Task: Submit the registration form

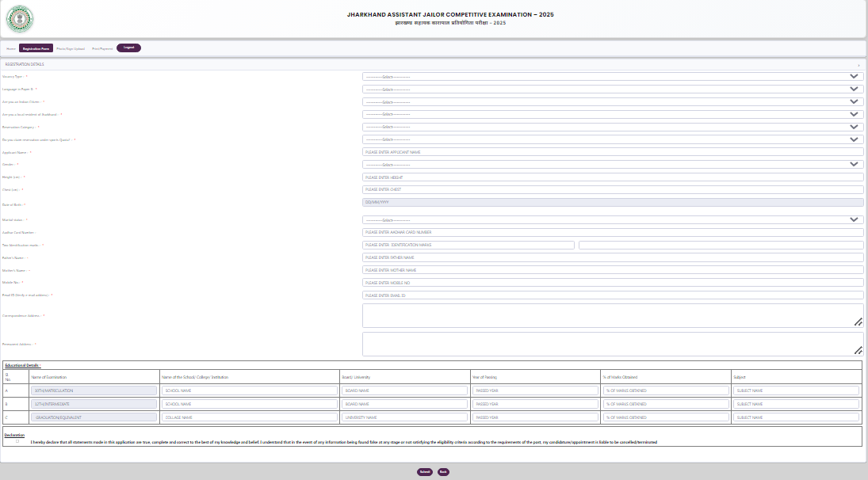Action: [x=425, y=472]
